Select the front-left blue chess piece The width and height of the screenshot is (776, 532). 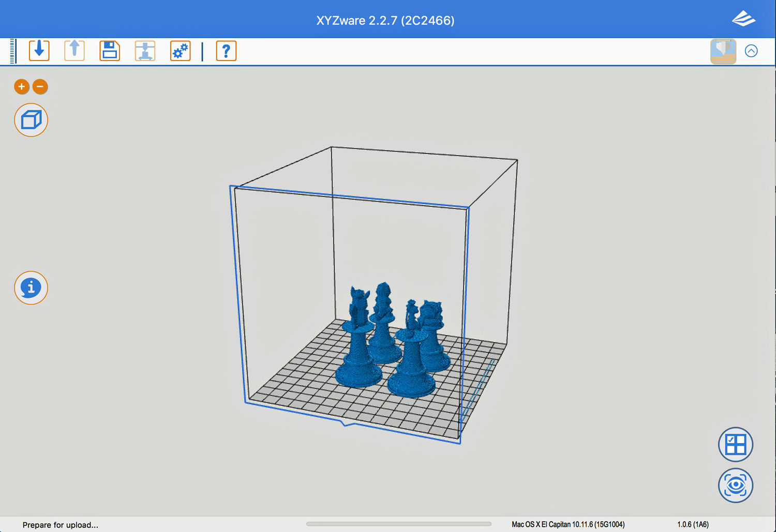[x=359, y=357]
